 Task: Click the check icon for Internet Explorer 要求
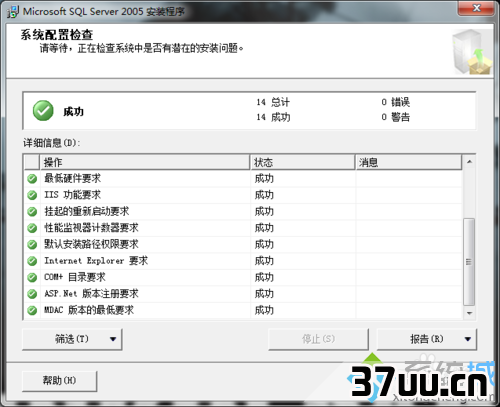(x=32, y=261)
